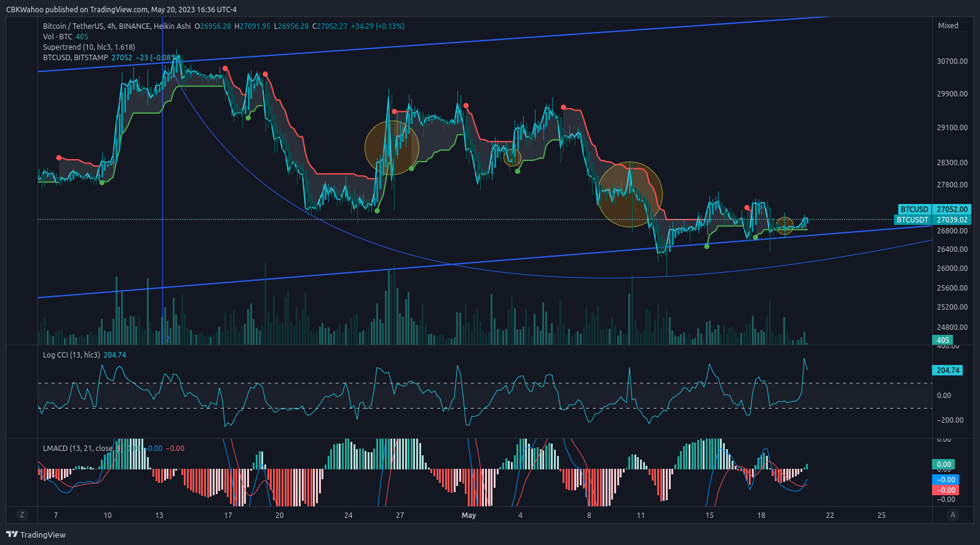Screen dimensions: 980x545
Task: Select the large yellow circle near May 10
Action: [x=630, y=194]
